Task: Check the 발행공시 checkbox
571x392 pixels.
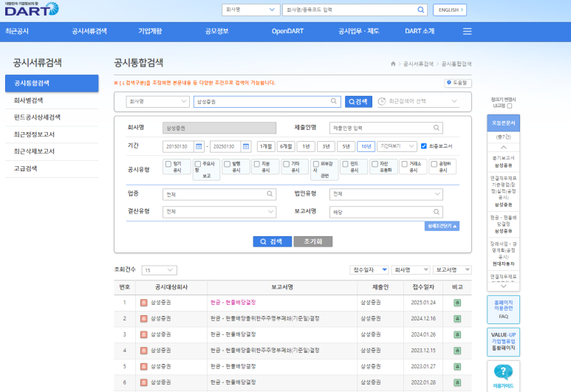Action: click(x=228, y=164)
